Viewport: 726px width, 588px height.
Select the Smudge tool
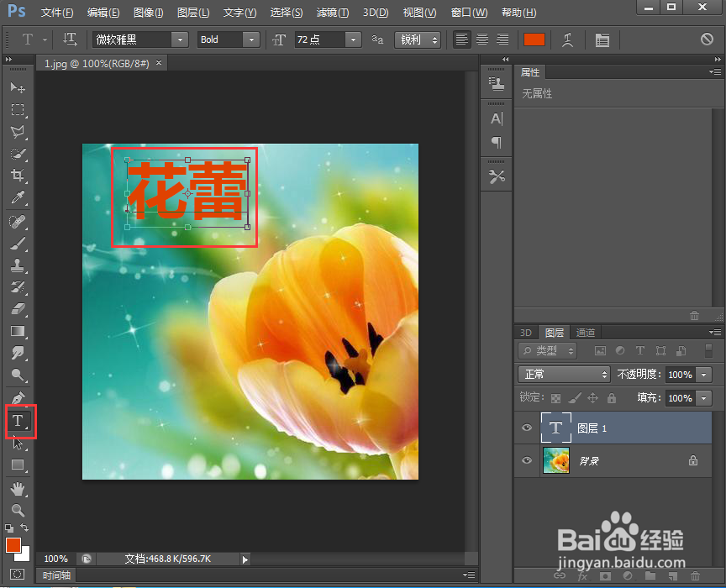[18, 353]
